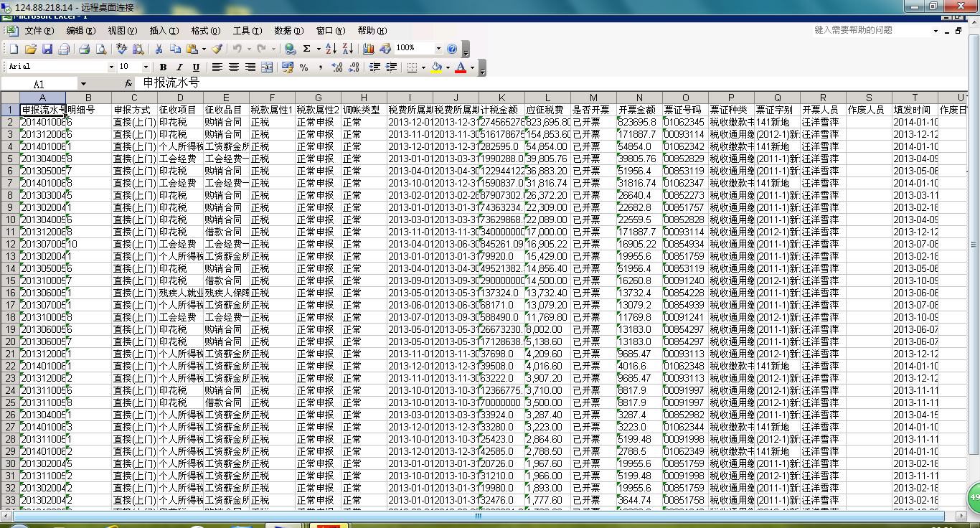Toggle Align Left
Viewport: 980px width, 528px height.
point(217,67)
